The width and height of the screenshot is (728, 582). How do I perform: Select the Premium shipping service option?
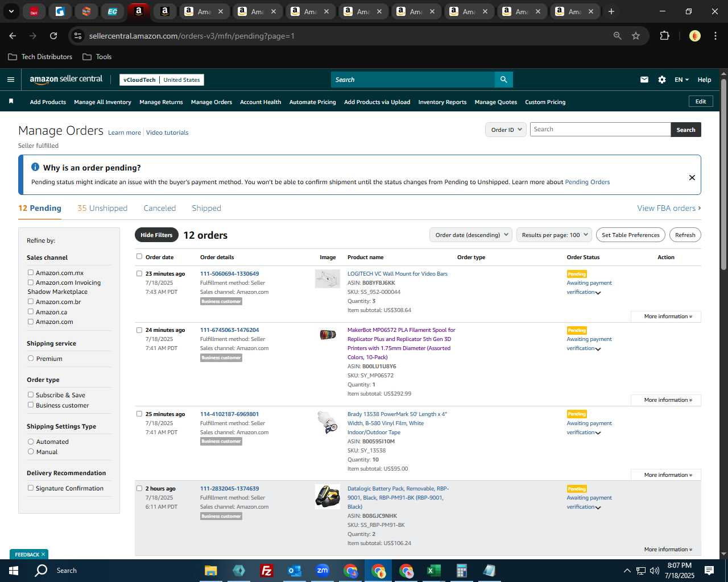coord(31,358)
